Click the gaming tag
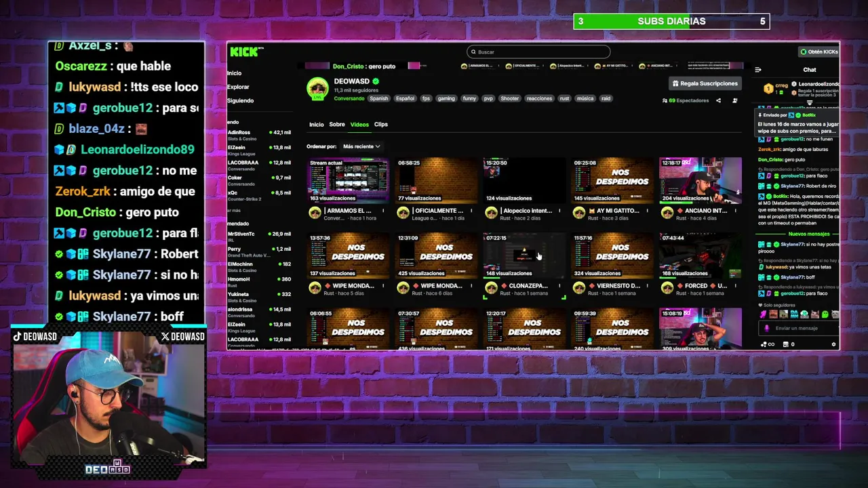 446,98
